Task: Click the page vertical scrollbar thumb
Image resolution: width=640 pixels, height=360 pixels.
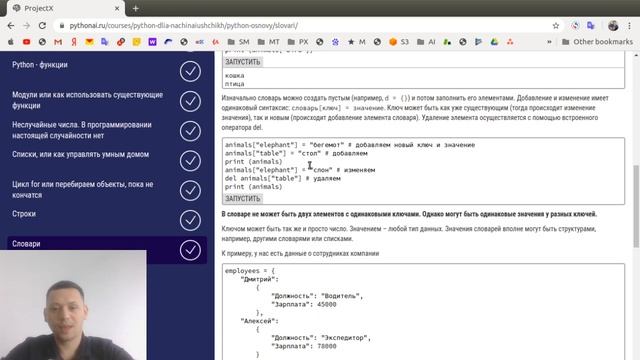Action: [x=636, y=206]
